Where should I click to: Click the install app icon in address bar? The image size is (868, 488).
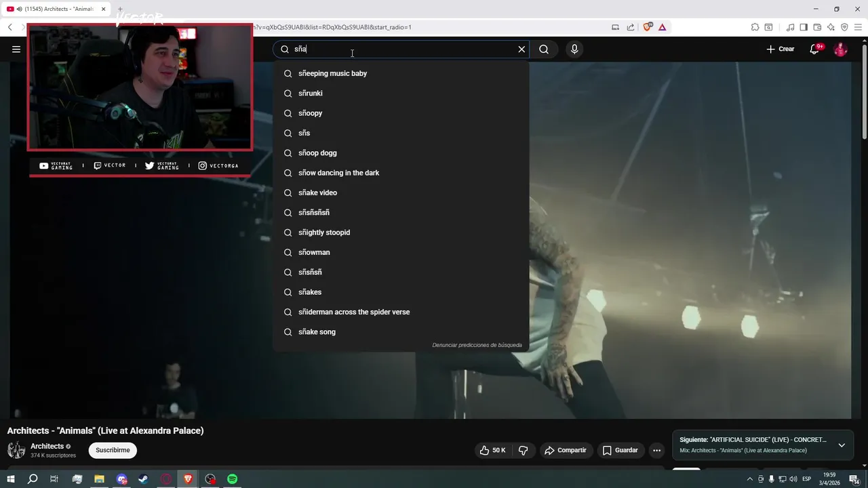click(616, 27)
